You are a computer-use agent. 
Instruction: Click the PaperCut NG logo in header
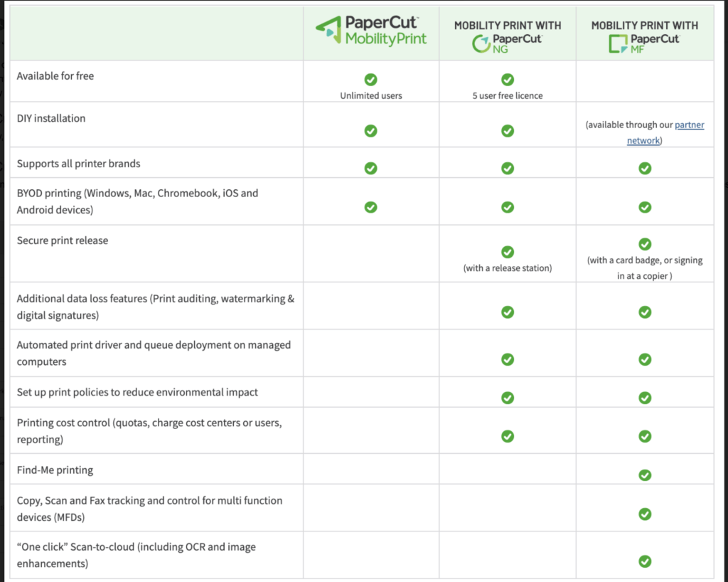507,43
